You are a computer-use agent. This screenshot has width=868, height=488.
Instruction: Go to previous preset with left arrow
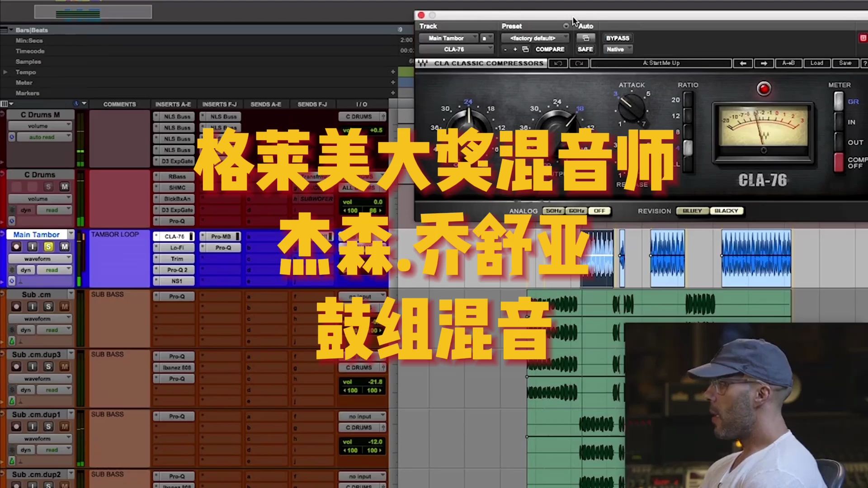pyautogui.click(x=743, y=63)
